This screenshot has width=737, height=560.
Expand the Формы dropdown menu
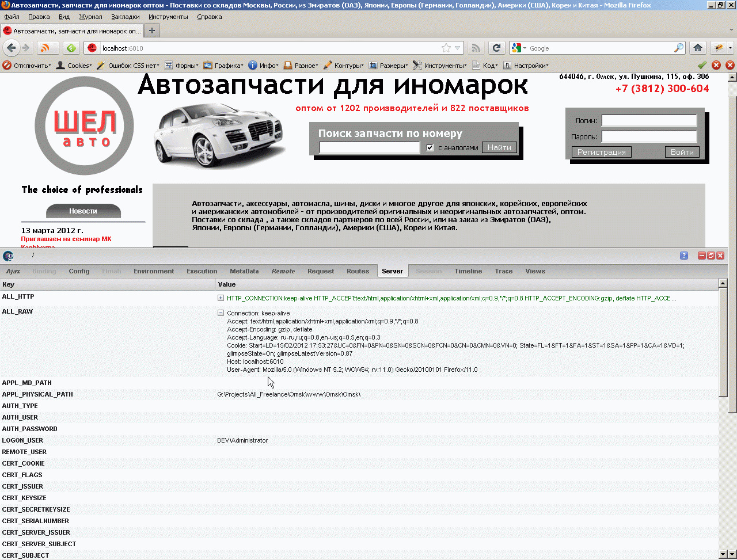coord(181,66)
